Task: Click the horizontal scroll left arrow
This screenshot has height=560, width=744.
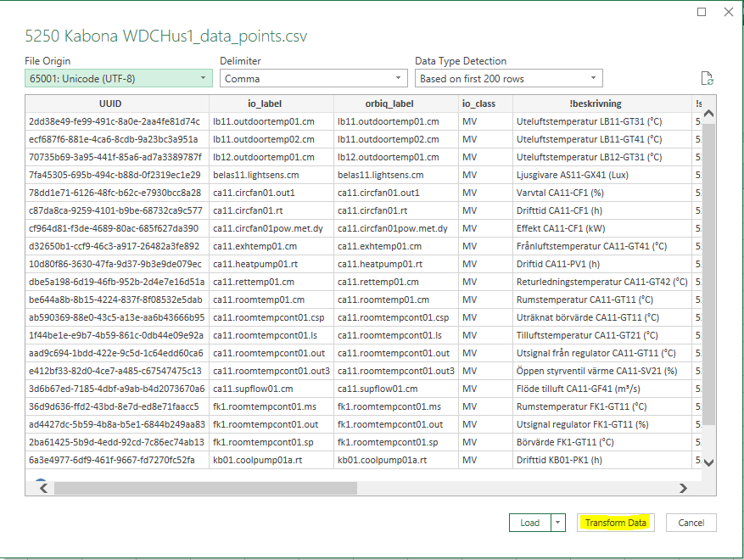Action: click(x=43, y=488)
